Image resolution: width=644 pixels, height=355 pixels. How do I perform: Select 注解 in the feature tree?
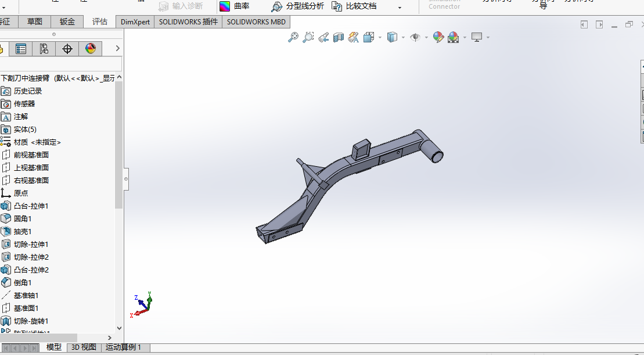[x=20, y=117]
